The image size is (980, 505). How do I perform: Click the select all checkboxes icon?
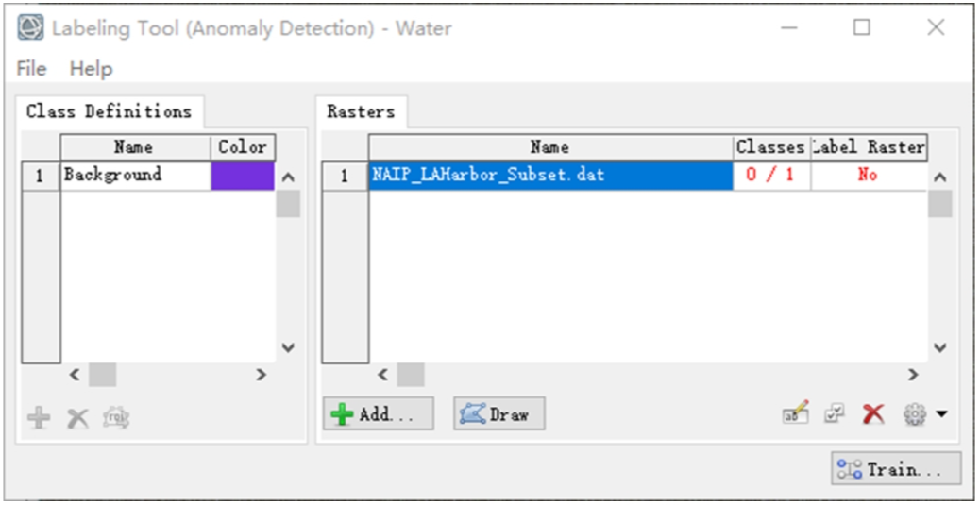coord(835,413)
